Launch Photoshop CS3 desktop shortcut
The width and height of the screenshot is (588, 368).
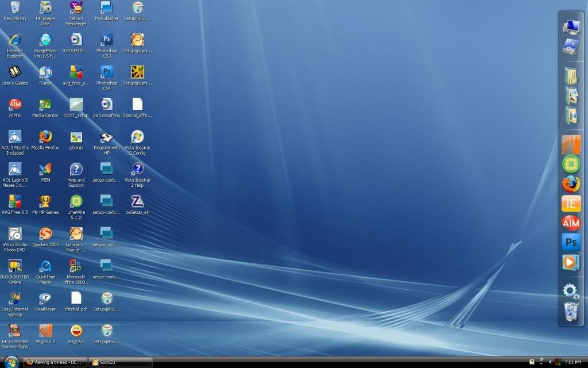pyautogui.click(x=106, y=45)
